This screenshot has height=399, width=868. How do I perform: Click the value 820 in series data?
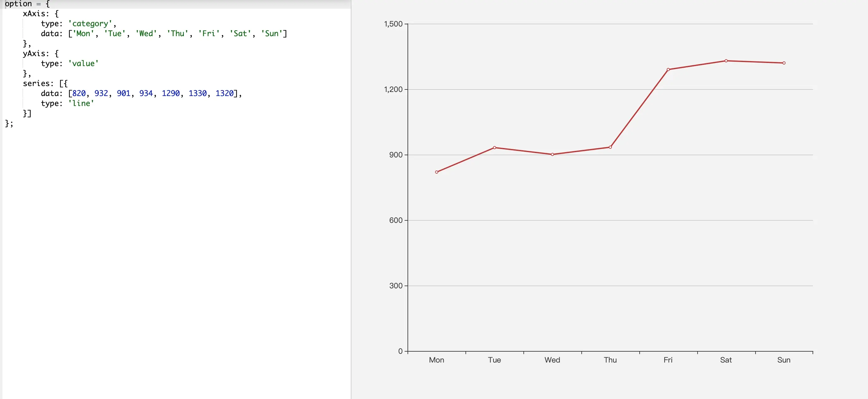click(x=79, y=93)
